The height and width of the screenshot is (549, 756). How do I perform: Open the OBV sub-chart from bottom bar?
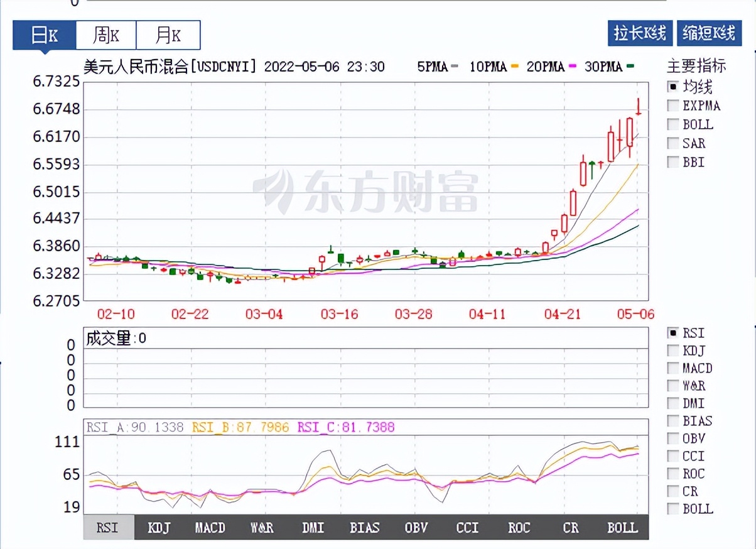coord(416,528)
